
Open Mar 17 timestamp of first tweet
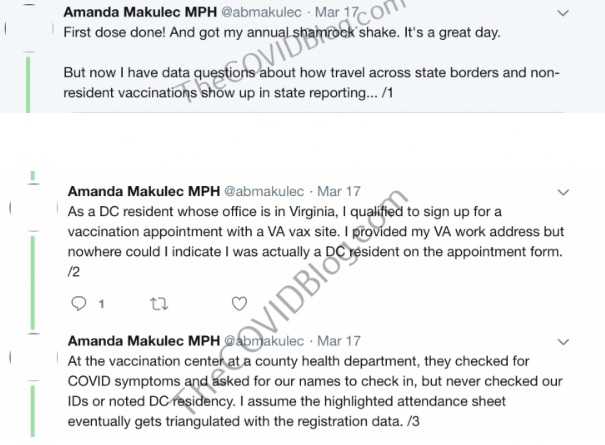337,12
